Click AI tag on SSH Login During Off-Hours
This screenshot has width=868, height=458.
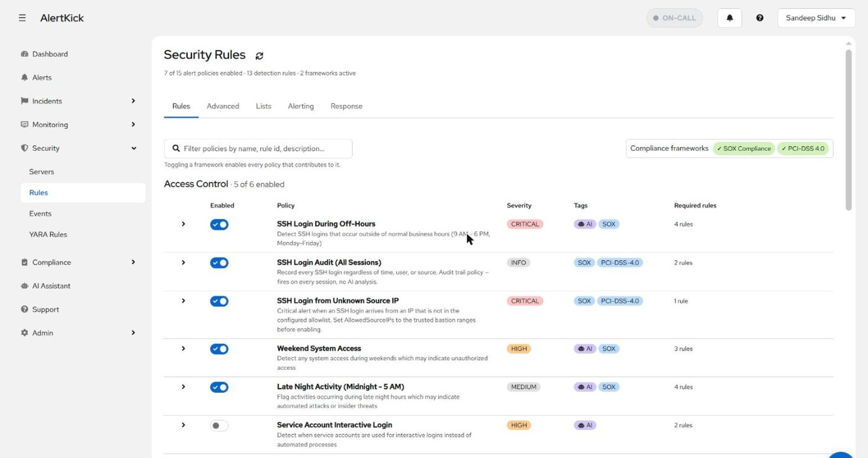[x=585, y=224]
